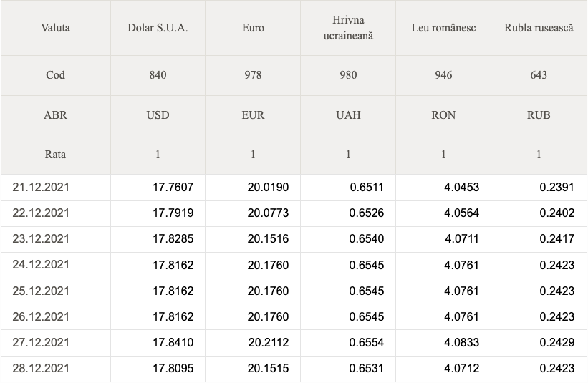Select the Euro column header
The width and height of the screenshot is (588, 383).
[x=253, y=28]
